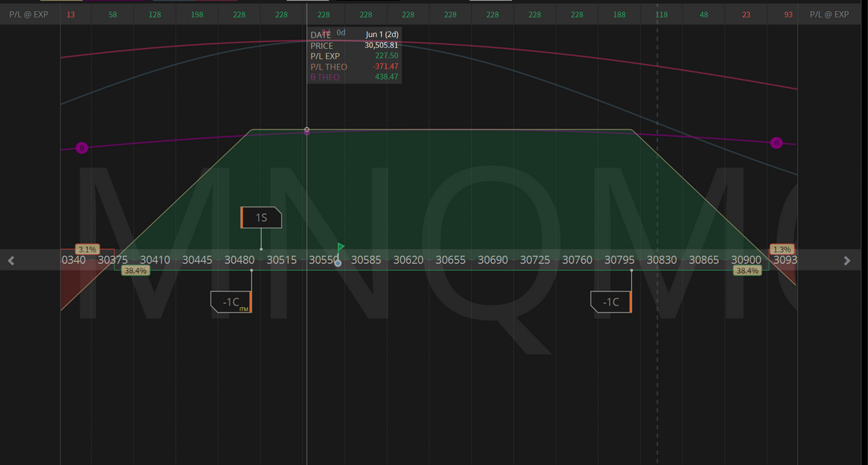This screenshot has height=465, width=868.
Task: Click the 30620 price axis label
Action: pyautogui.click(x=408, y=261)
